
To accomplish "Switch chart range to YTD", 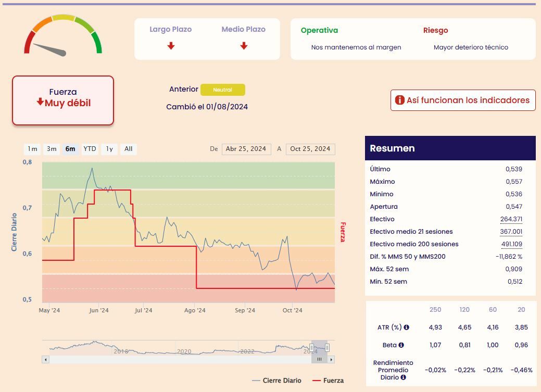I will (90, 149).
